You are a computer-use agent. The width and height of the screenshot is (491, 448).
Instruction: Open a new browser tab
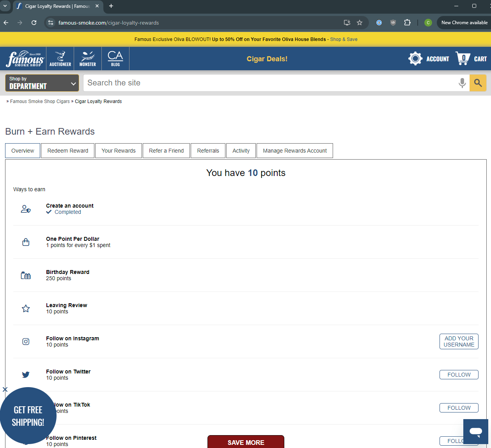pos(111,6)
